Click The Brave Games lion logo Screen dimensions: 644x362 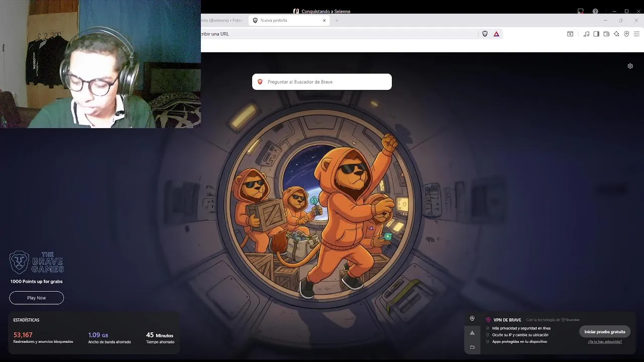click(x=20, y=261)
